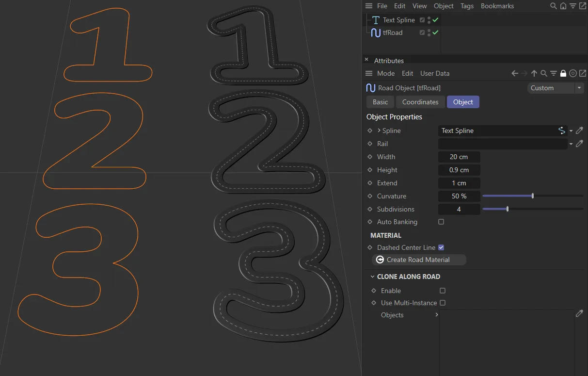Switch to the Coordinates tab

coord(420,102)
